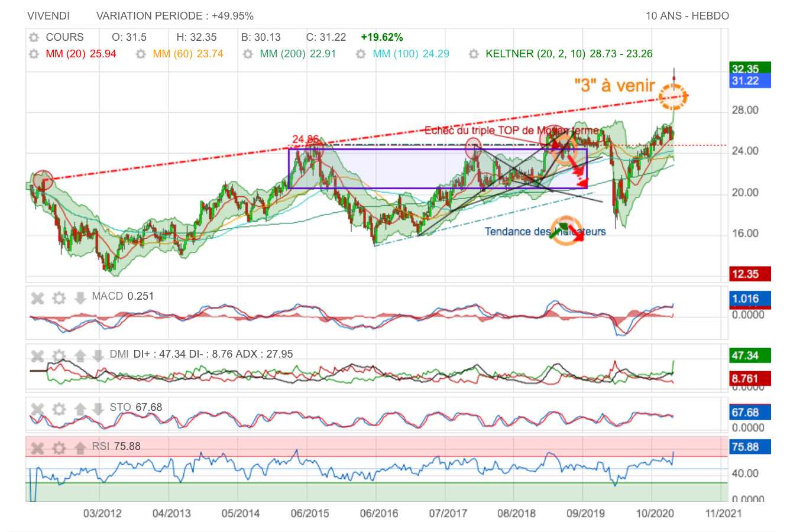Move the DMI panel down
The image size is (803, 532).
coord(98,356)
